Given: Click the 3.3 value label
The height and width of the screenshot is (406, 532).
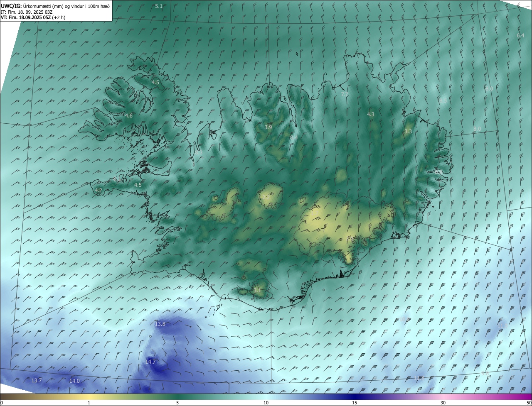Looking at the screenshot, I should (x=408, y=131).
